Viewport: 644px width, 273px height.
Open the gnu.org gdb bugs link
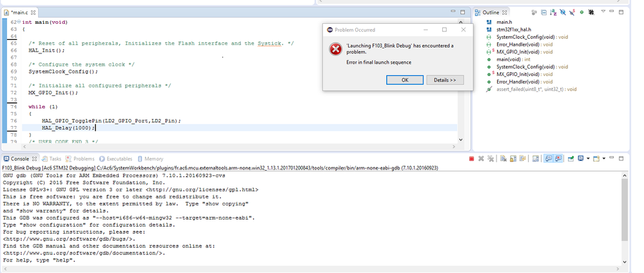coord(69,239)
